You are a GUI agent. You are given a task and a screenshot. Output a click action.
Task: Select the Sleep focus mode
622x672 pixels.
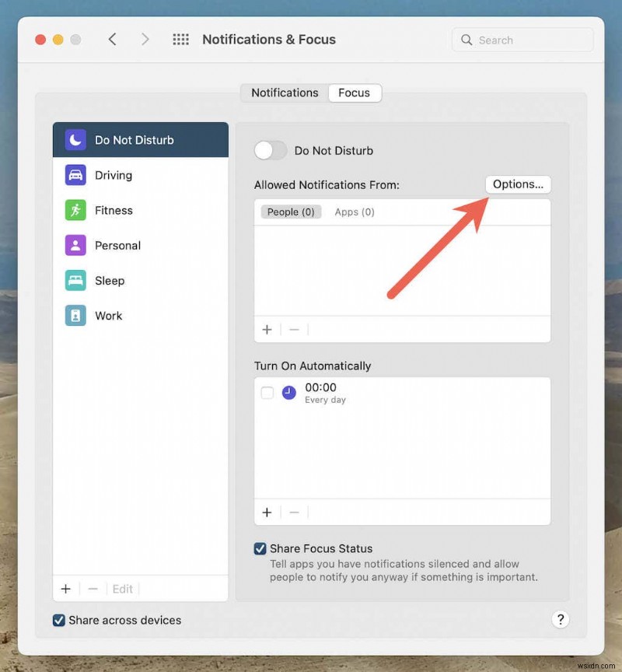(x=110, y=280)
